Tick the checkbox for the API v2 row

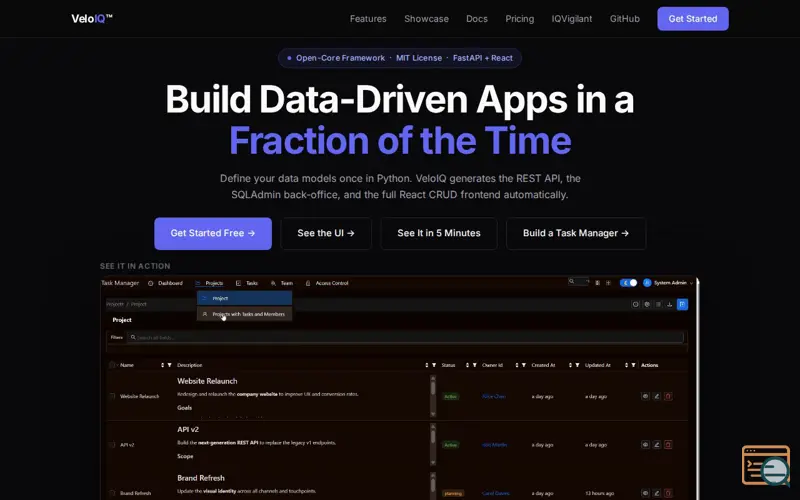tap(112, 444)
